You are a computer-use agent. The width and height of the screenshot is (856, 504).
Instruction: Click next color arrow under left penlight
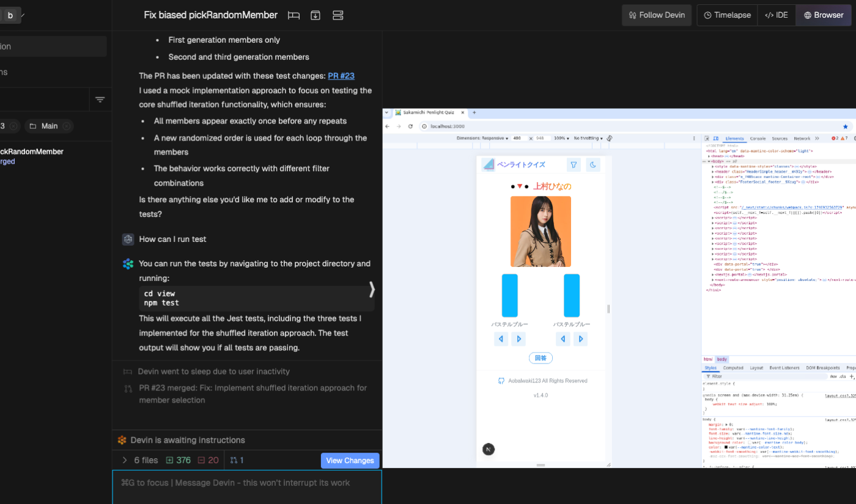pos(518,339)
